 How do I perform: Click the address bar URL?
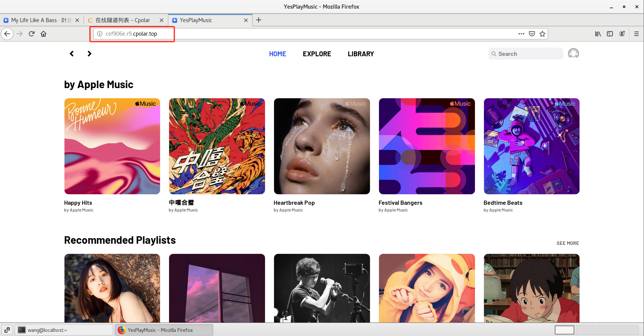pyautogui.click(x=131, y=34)
